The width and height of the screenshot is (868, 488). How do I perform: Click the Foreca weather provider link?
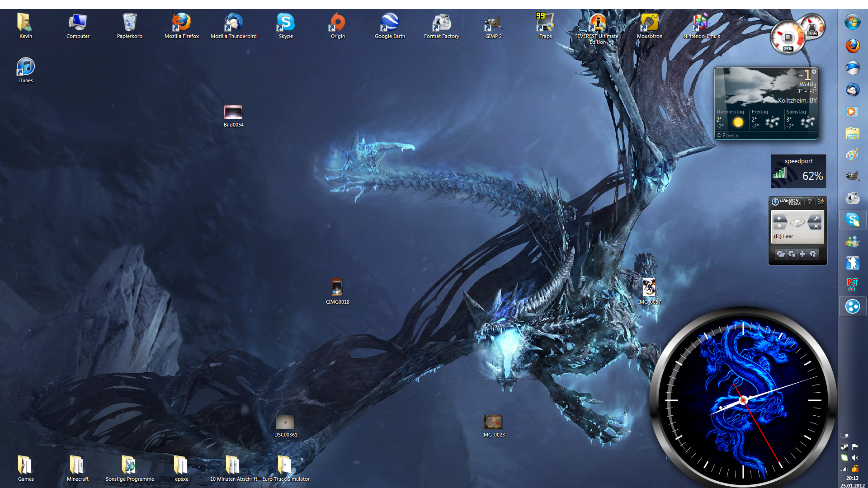point(728,136)
